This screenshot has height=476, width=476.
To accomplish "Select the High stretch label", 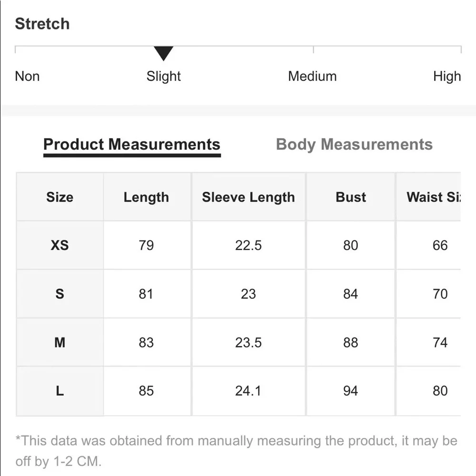I will [x=447, y=76].
